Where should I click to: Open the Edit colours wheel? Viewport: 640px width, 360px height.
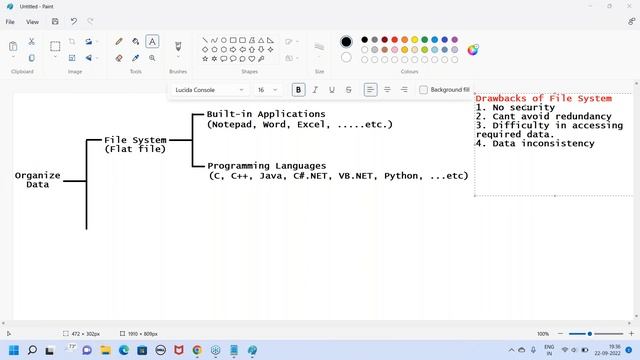[473, 50]
